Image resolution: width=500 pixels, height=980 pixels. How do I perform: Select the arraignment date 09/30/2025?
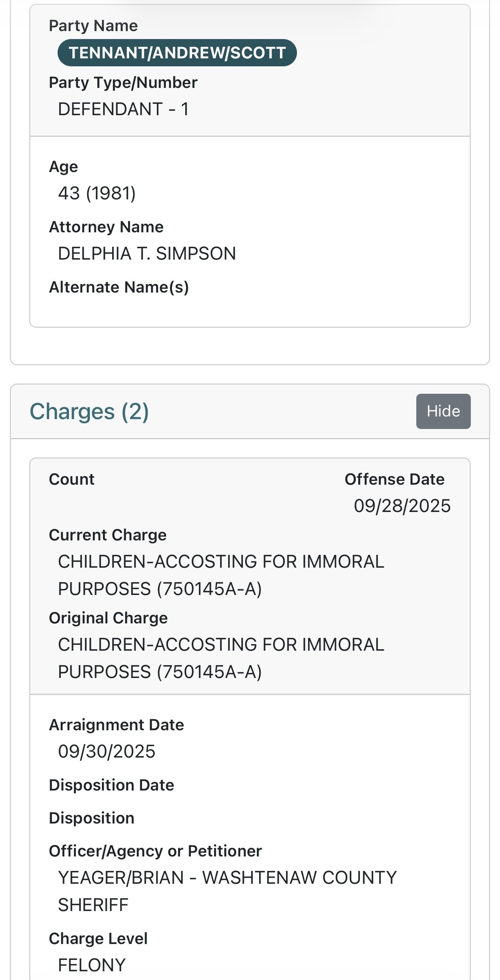click(106, 752)
